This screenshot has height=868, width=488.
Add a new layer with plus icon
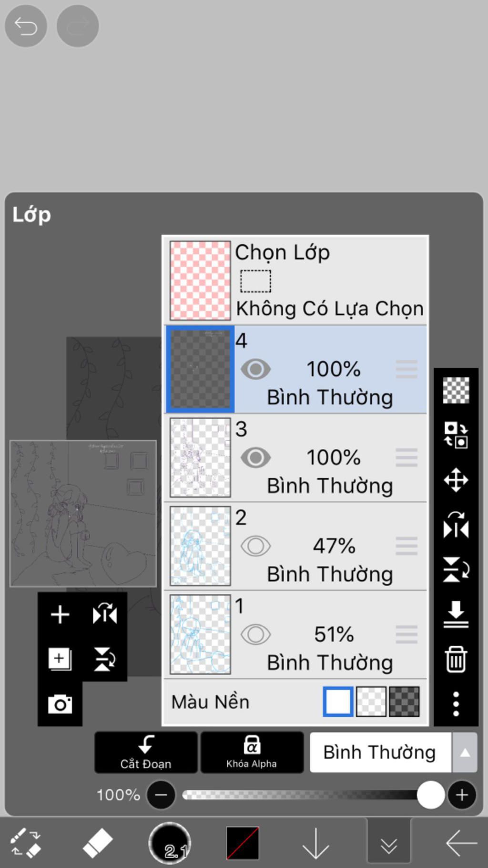pos(60,614)
